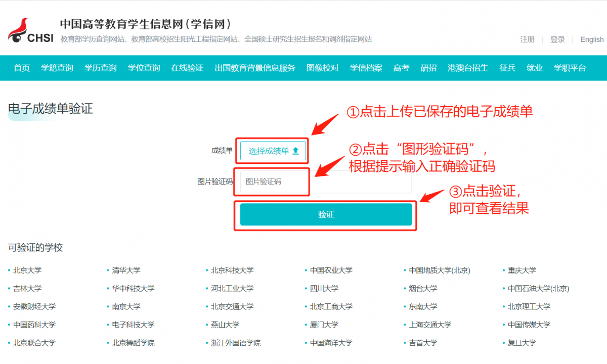
Task: Select 华中科技大学 in the school list
Action: [133, 289]
